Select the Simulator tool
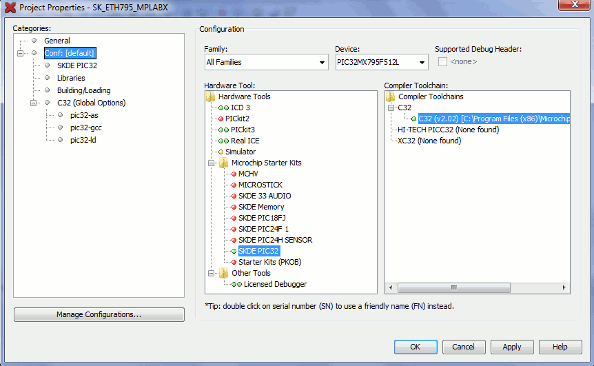This screenshot has width=594, height=366. point(241,152)
